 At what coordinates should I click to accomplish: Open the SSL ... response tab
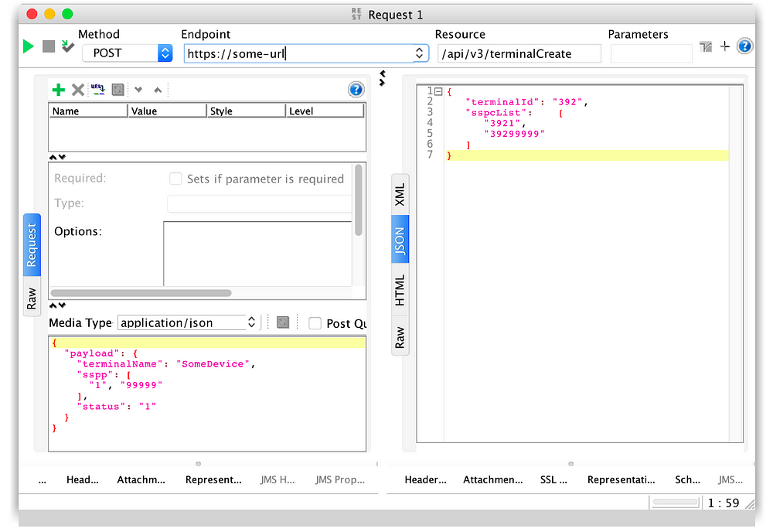(x=553, y=479)
